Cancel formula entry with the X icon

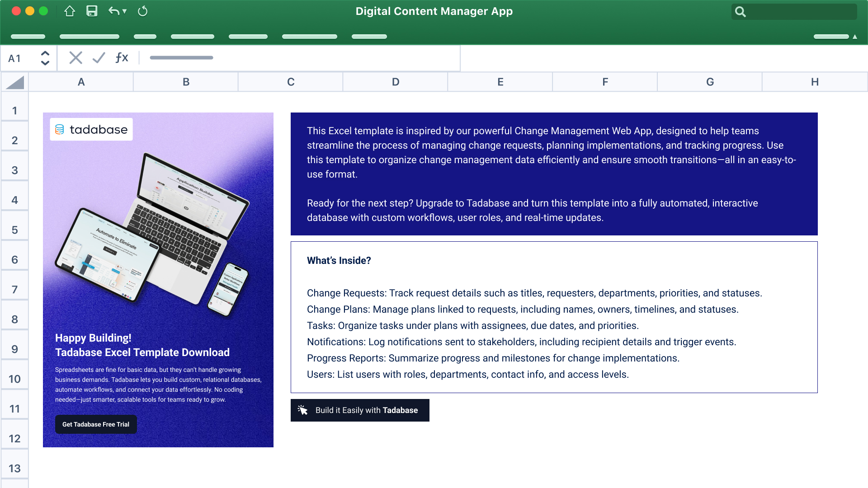(75, 58)
